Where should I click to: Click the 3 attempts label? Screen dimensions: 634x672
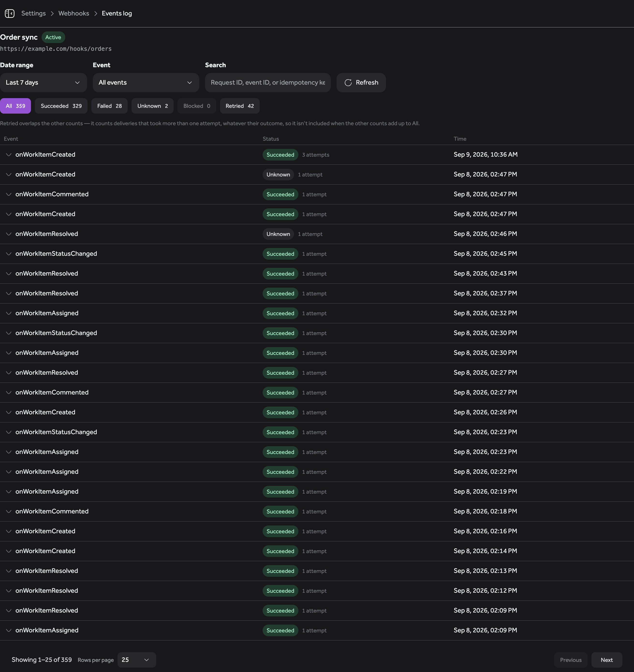(316, 155)
